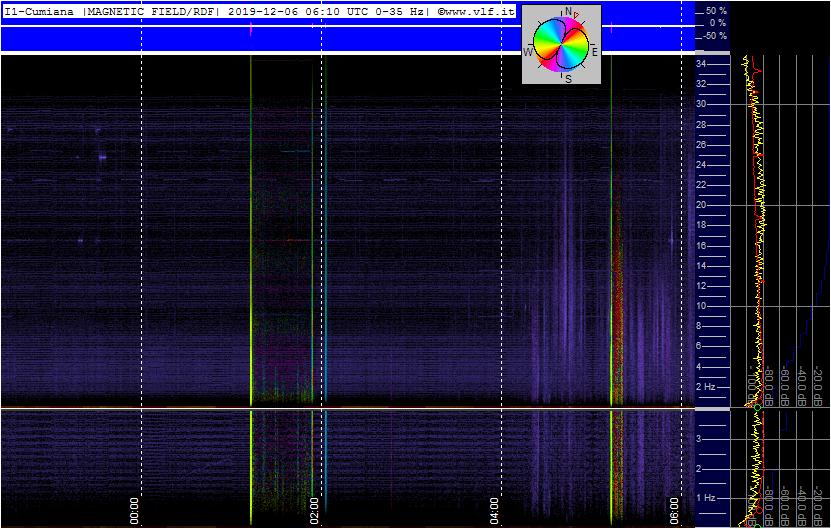
Task: Click the 34 frequency tick label
Action: click(x=701, y=64)
